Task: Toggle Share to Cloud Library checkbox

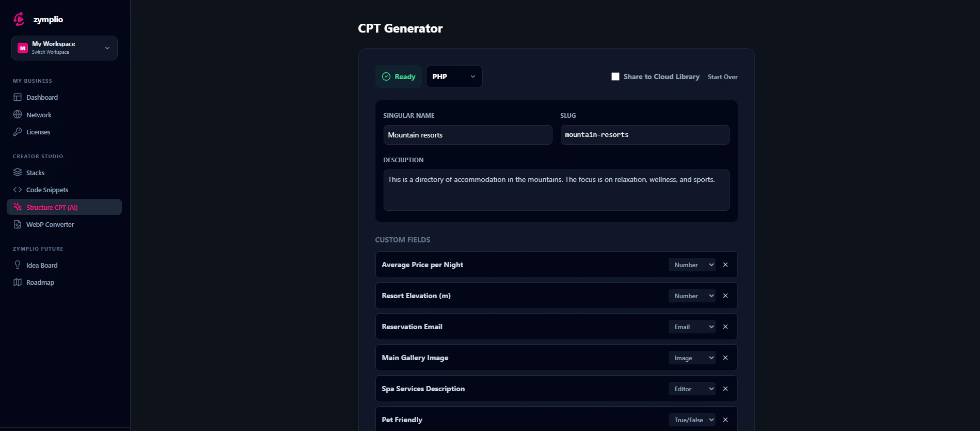Action: click(615, 76)
